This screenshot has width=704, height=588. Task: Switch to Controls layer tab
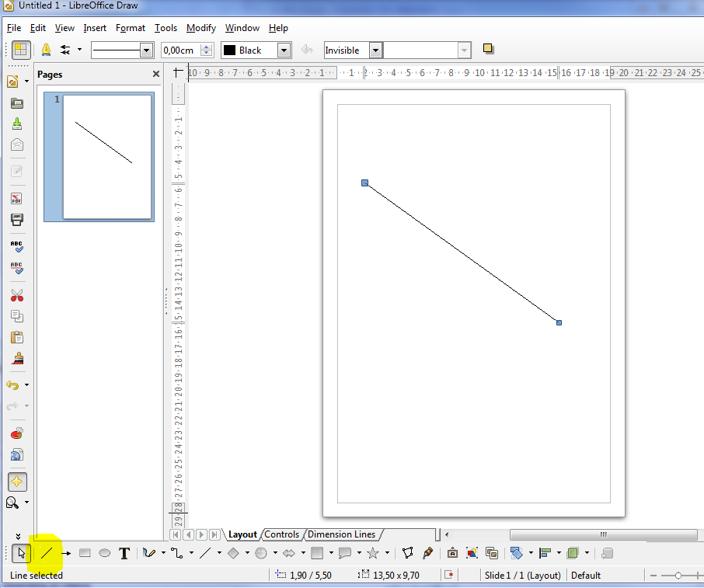click(281, 534)
